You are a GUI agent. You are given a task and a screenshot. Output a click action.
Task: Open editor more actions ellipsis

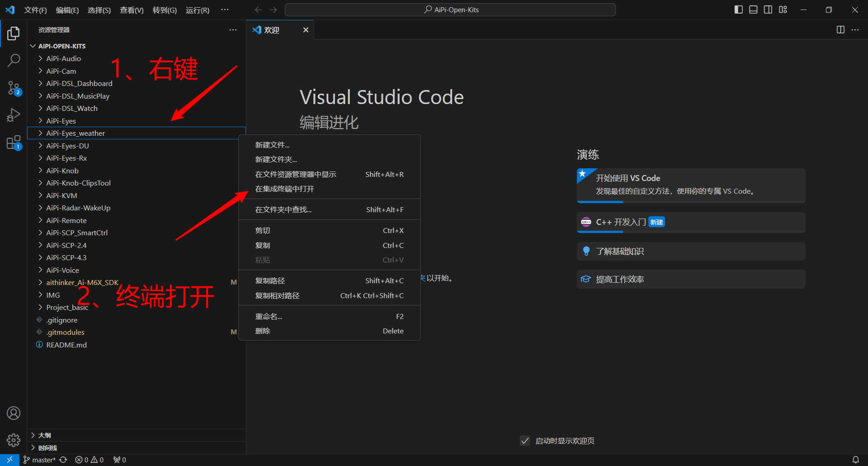[855, 30]
